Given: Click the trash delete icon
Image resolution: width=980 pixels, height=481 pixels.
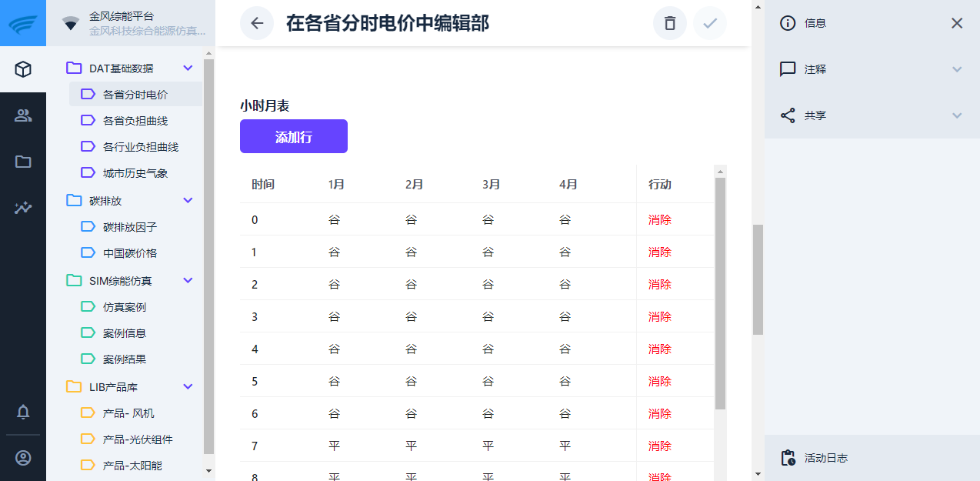Looking at the screenshot, I should (x=670, y=23).
